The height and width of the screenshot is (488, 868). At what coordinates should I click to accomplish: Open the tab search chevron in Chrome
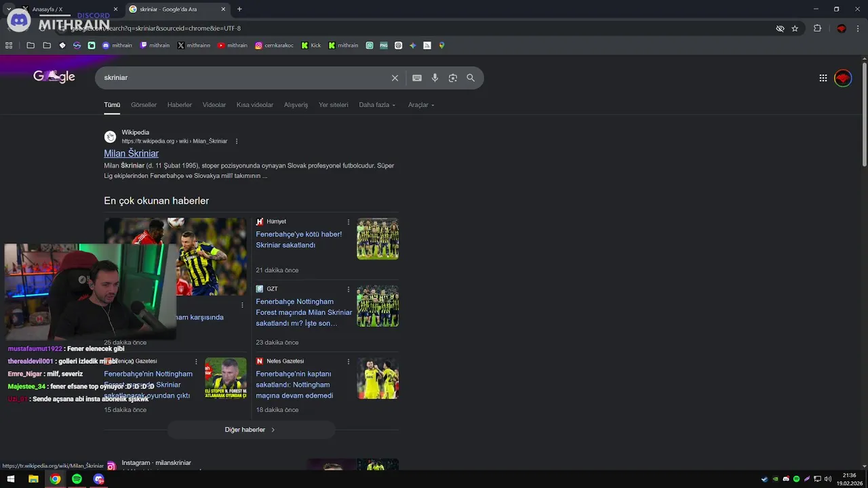[x=9, y=9]
